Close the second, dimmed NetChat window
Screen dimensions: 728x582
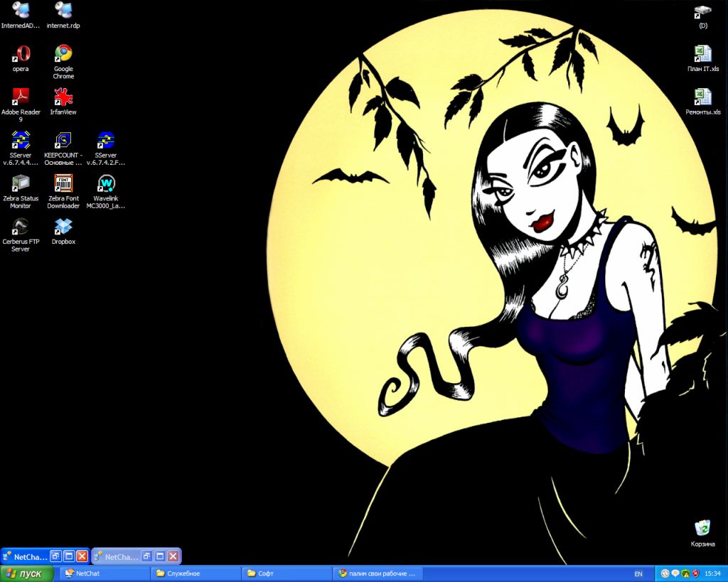pos(173,556)
